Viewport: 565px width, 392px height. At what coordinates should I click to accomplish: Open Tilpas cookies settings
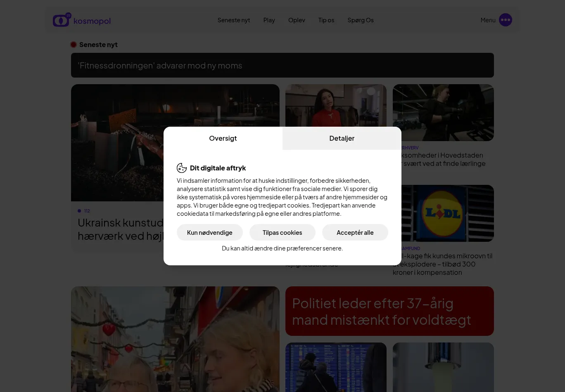coord(282,232)
